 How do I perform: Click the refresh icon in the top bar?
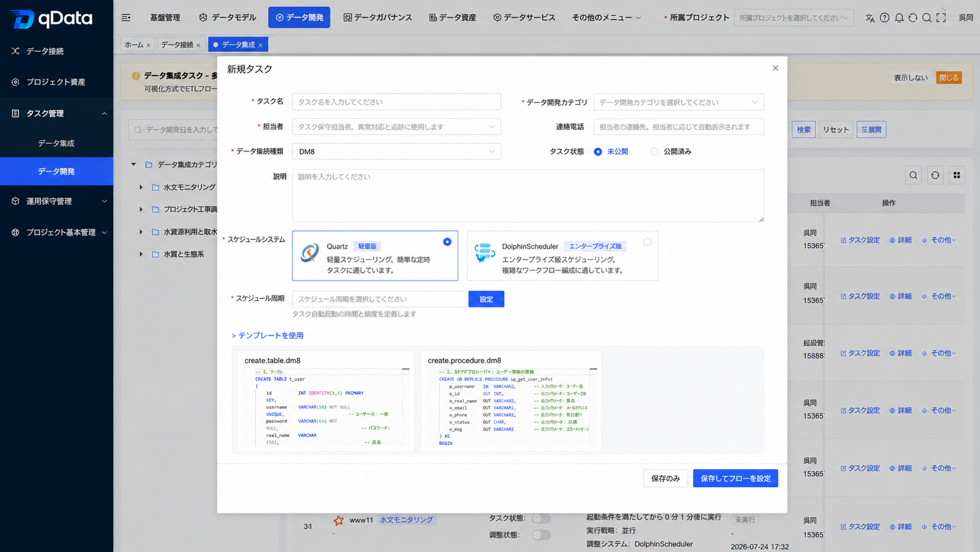[x=913, y=18]
